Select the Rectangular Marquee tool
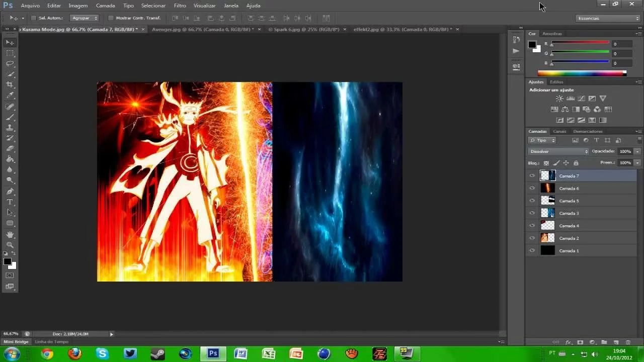Image resolution: width=644 pixels, height=362 pixels. (10, 53)
